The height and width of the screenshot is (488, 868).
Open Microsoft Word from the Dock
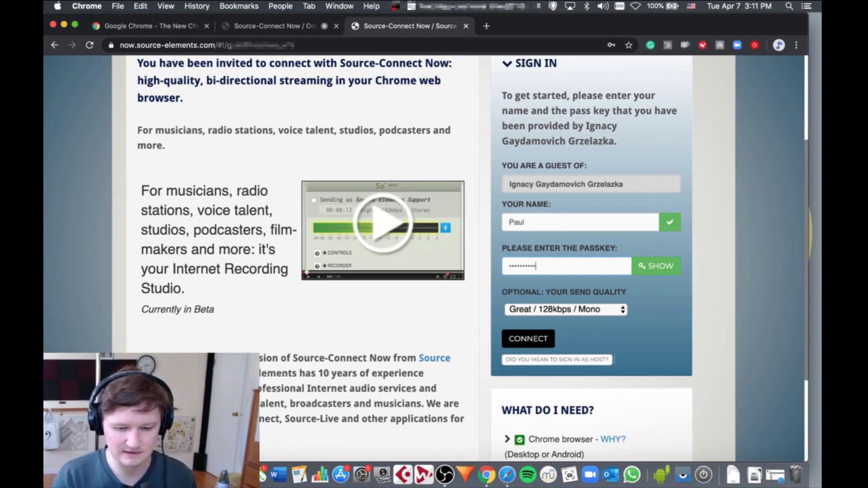pyautogui.click(x=278, y=474)
